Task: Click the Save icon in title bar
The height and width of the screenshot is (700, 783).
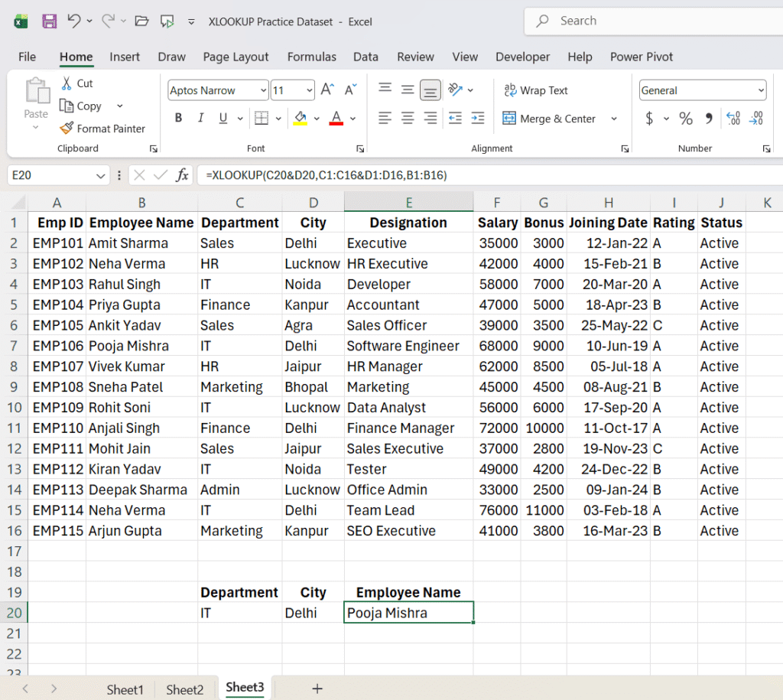Action: coord(50,21)
